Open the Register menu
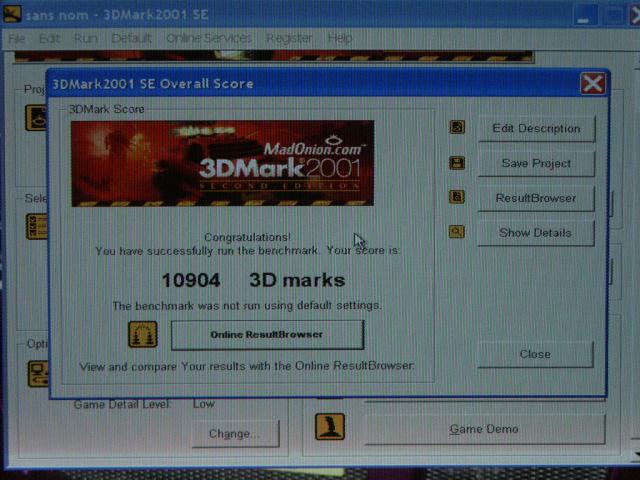The width and height of the screenshot is (640, 480). click(x=289, y=38)
